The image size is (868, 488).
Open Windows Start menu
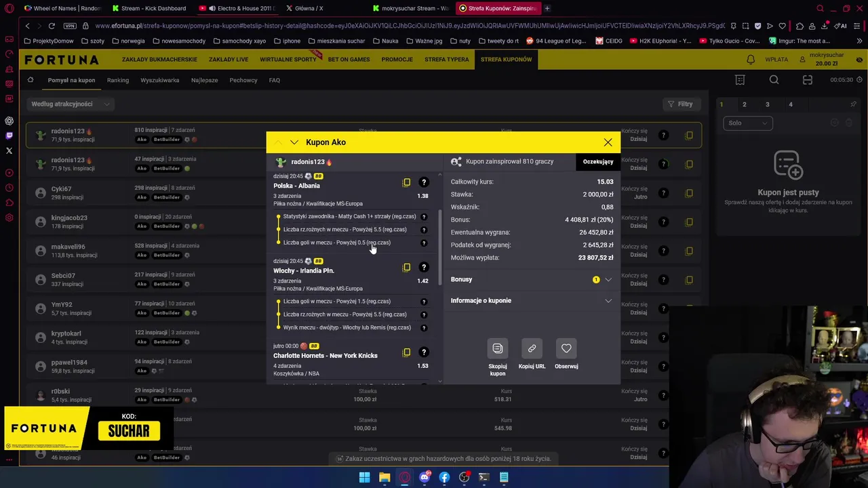(364, 477)
